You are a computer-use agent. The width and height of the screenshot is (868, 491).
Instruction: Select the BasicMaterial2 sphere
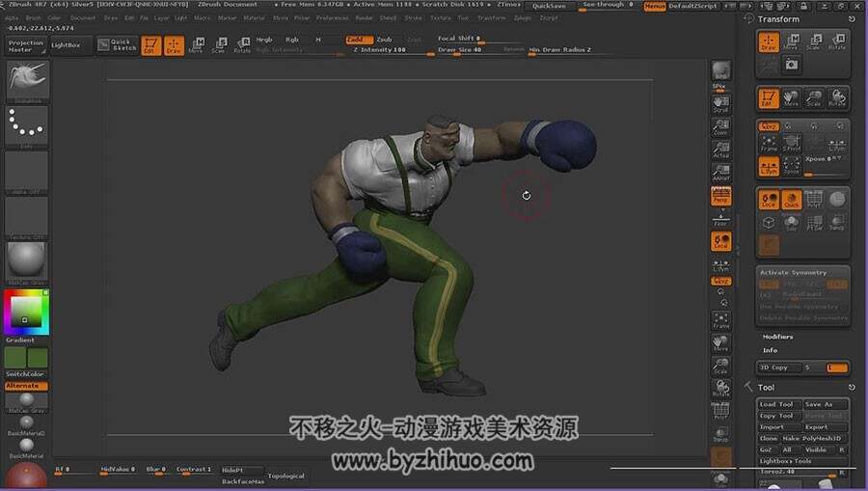point(26,425)
